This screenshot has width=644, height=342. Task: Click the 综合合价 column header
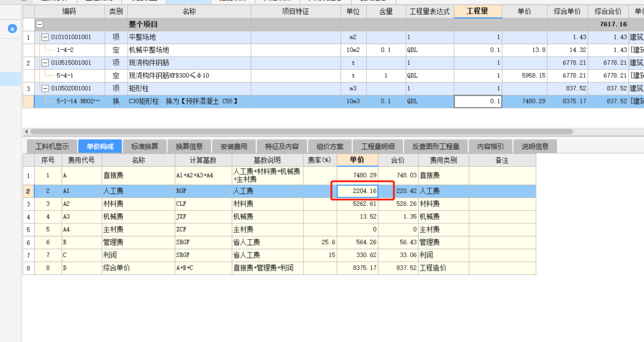click(608, 12)
